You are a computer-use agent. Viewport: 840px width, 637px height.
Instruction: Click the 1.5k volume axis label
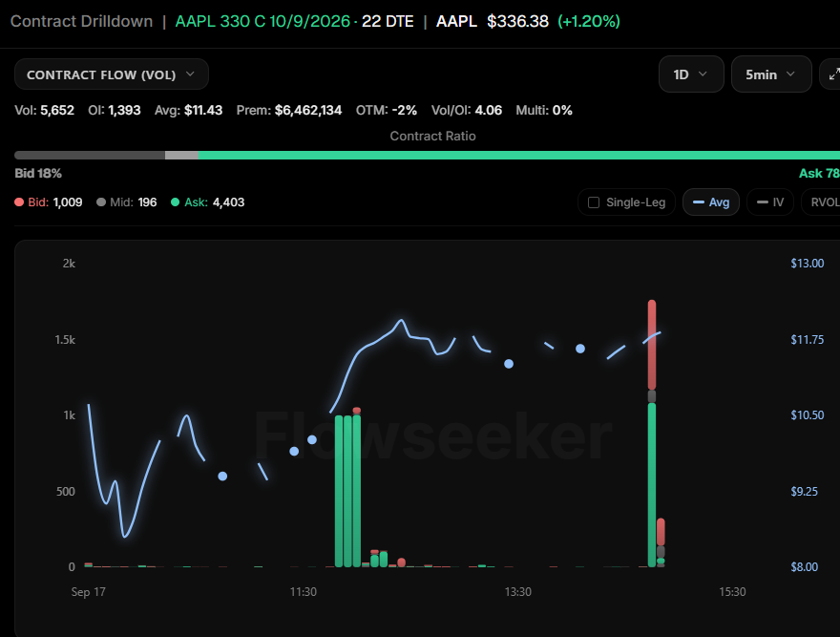pyautogui.click(x=65, y=339)
